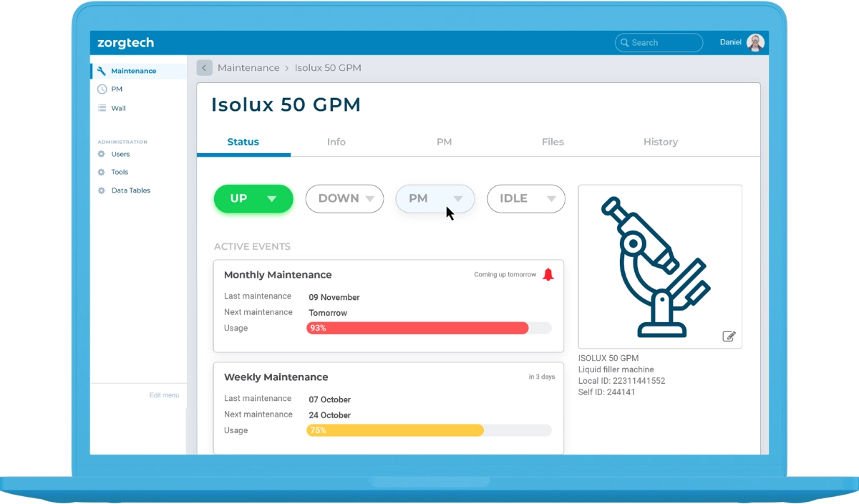Image resolution: width=859 pixels, height=504 pixels.
Task: Open the DOWN status dropdown
Action: tap(345, 198)
